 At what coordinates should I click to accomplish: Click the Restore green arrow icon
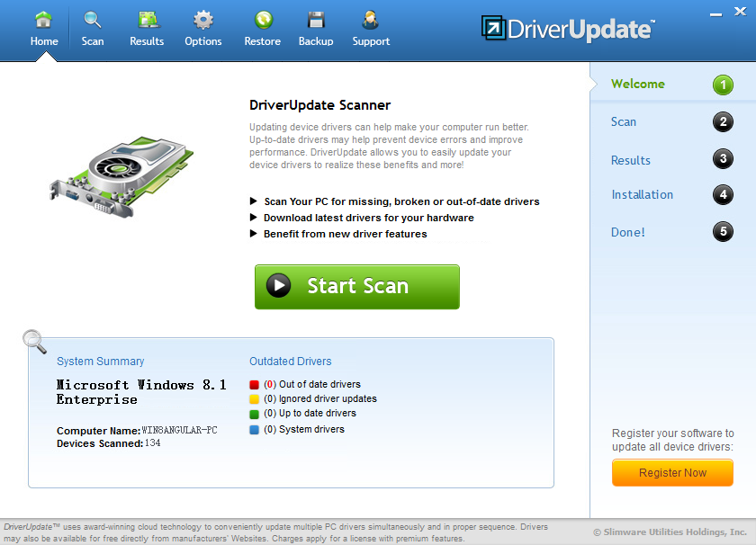(263, 20)
